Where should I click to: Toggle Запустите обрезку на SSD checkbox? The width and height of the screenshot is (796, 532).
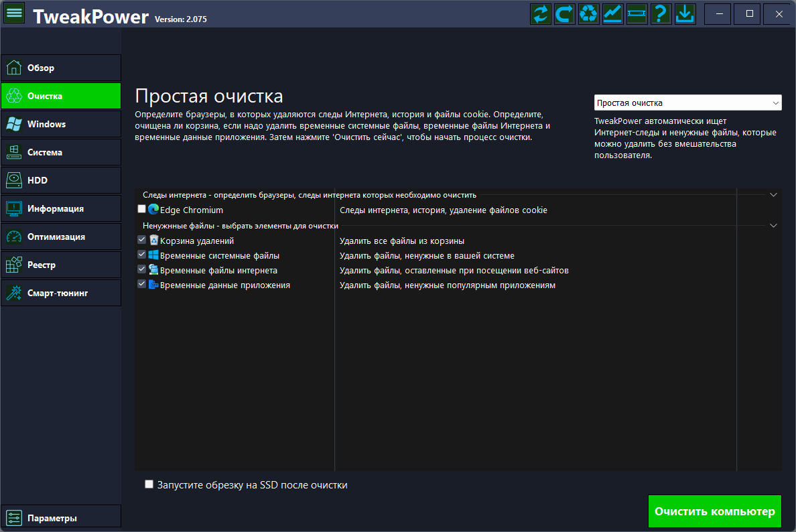(149, 484)
